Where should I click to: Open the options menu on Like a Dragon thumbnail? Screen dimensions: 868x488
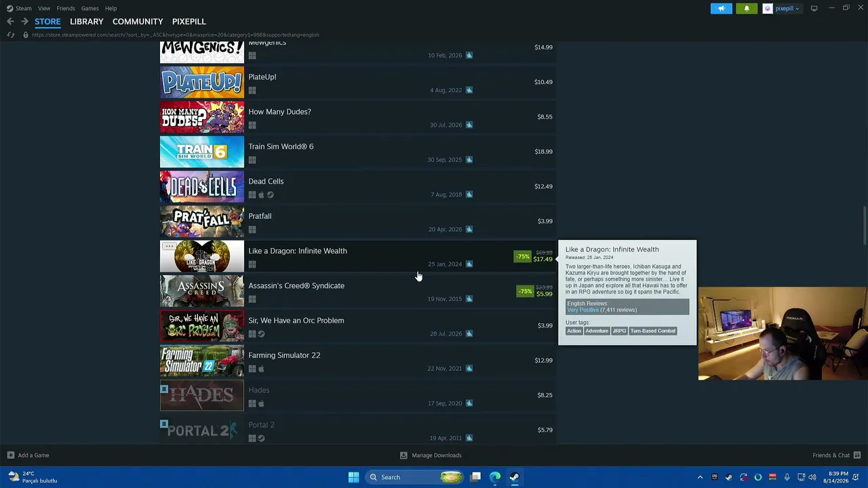[169, 247]
